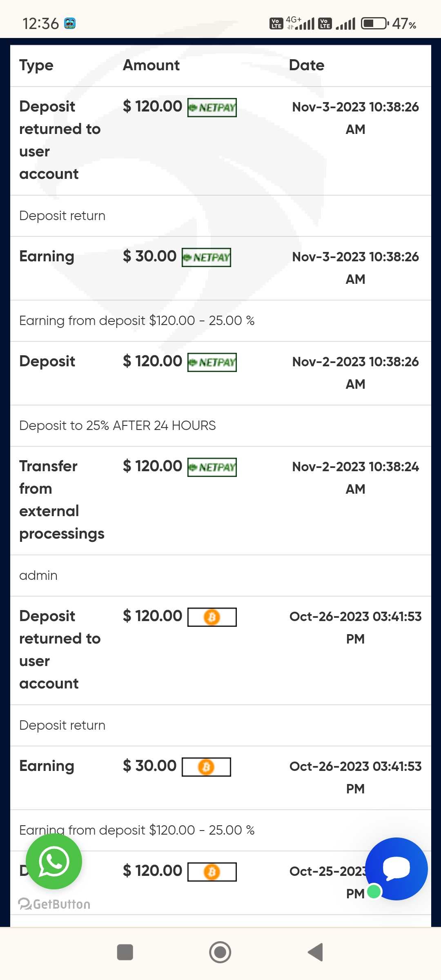This screenshot has width=441, height=980.
Task: Tap the battery indicator in status bar
Action: (x=374, y=23)
